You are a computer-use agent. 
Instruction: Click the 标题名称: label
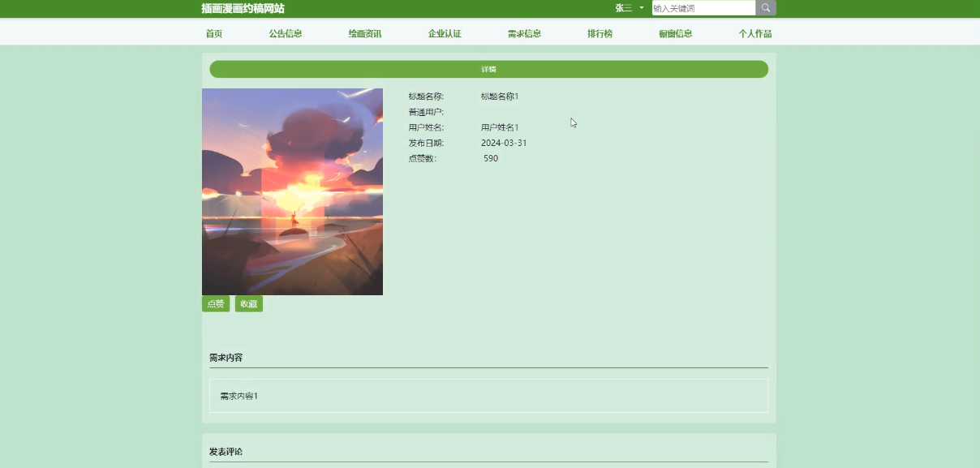tap(426, 97)
